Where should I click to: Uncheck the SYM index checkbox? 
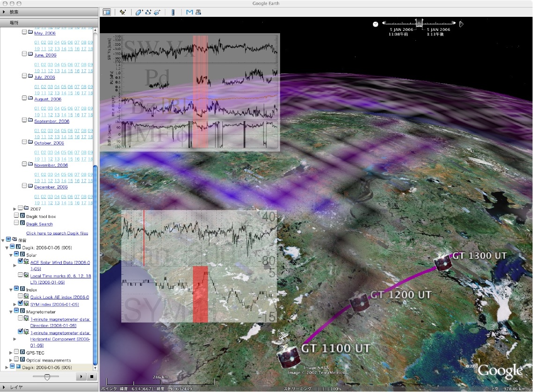21,304
